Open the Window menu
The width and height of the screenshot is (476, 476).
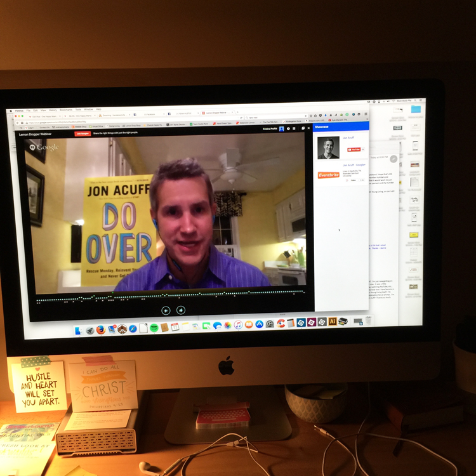[89, 109]
